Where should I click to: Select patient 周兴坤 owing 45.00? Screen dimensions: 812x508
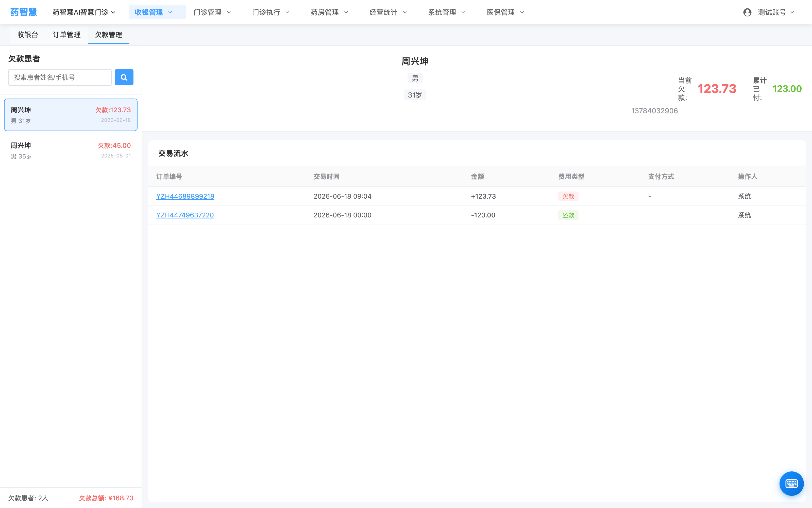pyautogui.click(x=71, y=150)
